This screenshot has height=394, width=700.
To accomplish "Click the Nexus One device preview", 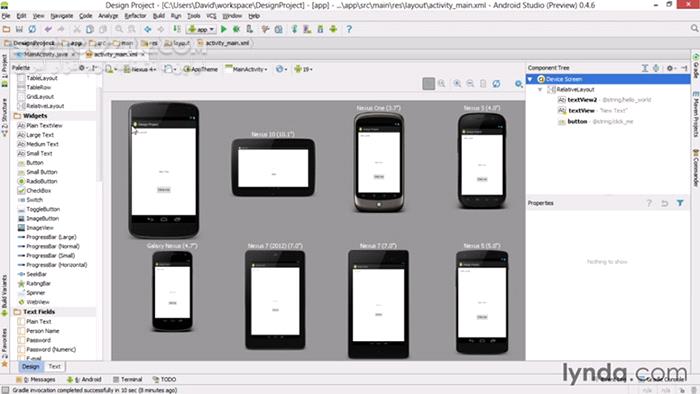I will [379, 162].
